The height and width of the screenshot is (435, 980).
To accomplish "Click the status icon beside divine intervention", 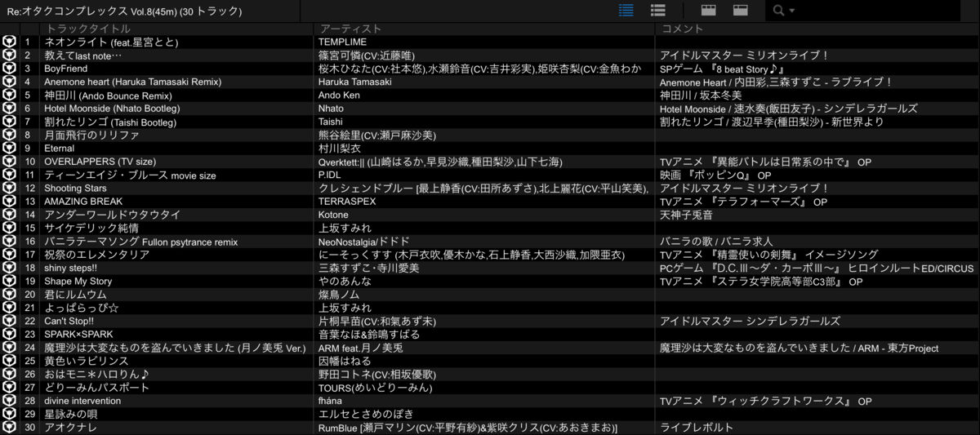I will tap(9, 401).
